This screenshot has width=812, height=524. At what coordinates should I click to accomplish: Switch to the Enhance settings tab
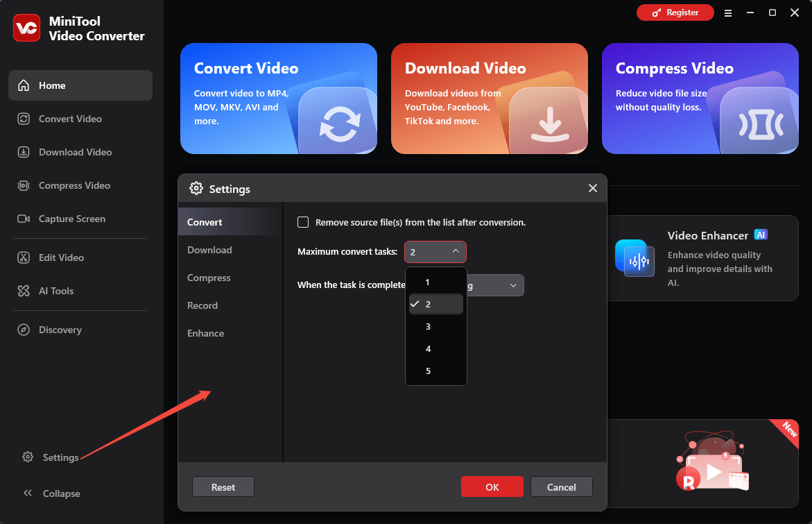click(x=230, y=333)
